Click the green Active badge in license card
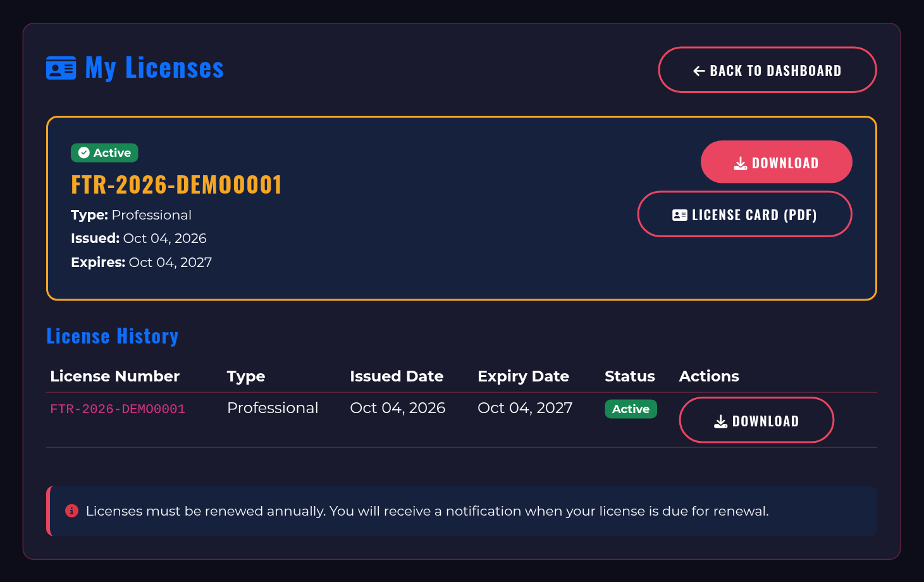The width and height of the screenshot is (924, 582). coord(104,152)
